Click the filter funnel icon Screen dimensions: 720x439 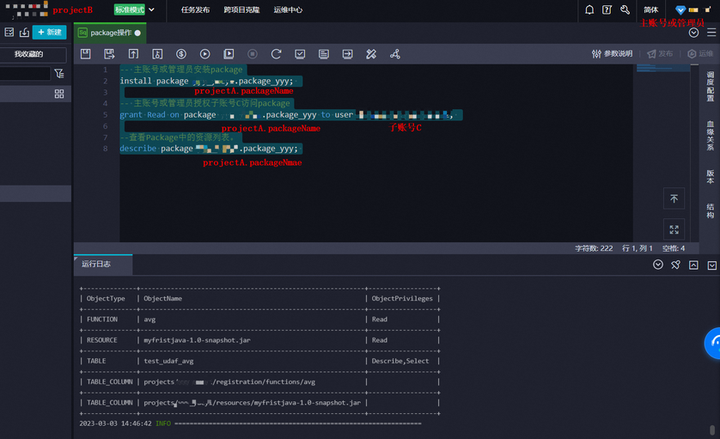coord(59,73)
